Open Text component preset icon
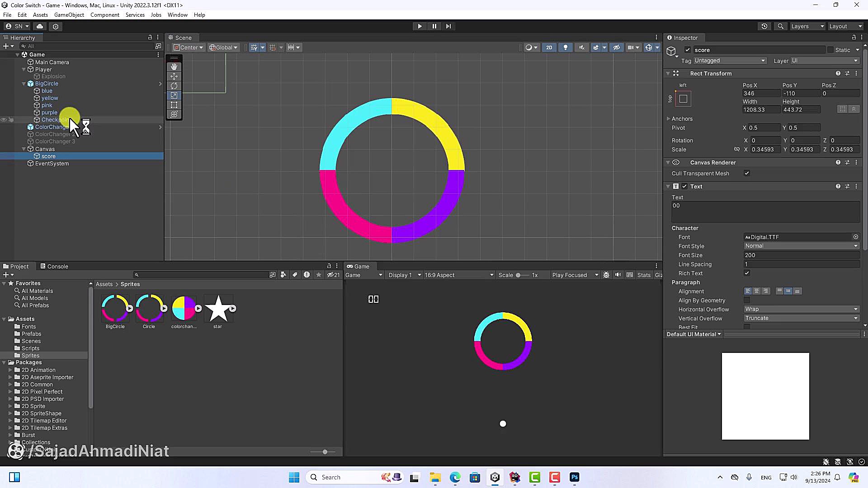The height and width of the screenshot is (488, 868). coord(847,186)
